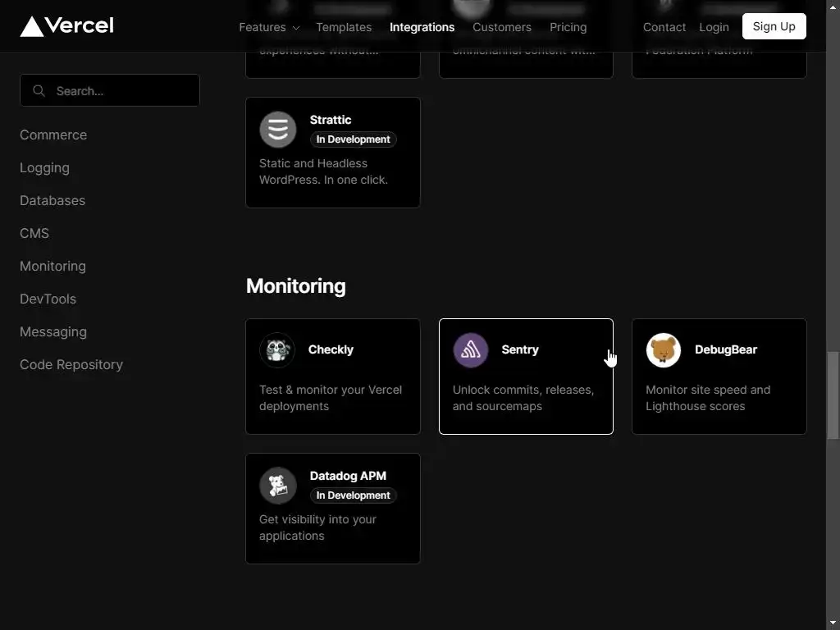
Task: Click the Vercel wordmark text
Action: 80,25
